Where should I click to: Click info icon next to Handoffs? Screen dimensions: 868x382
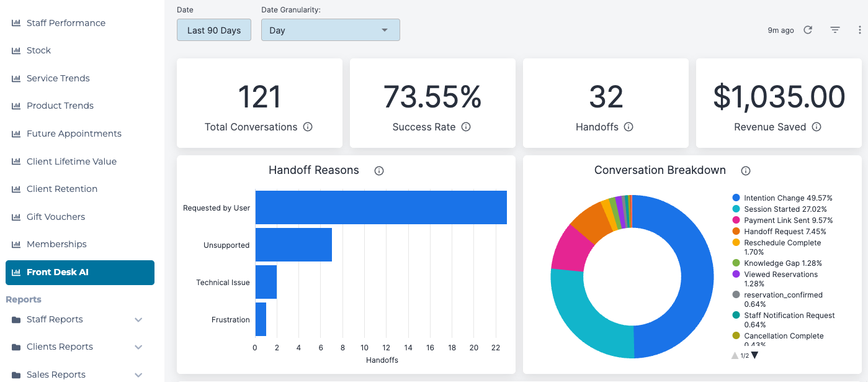click(x=629, y=127)
